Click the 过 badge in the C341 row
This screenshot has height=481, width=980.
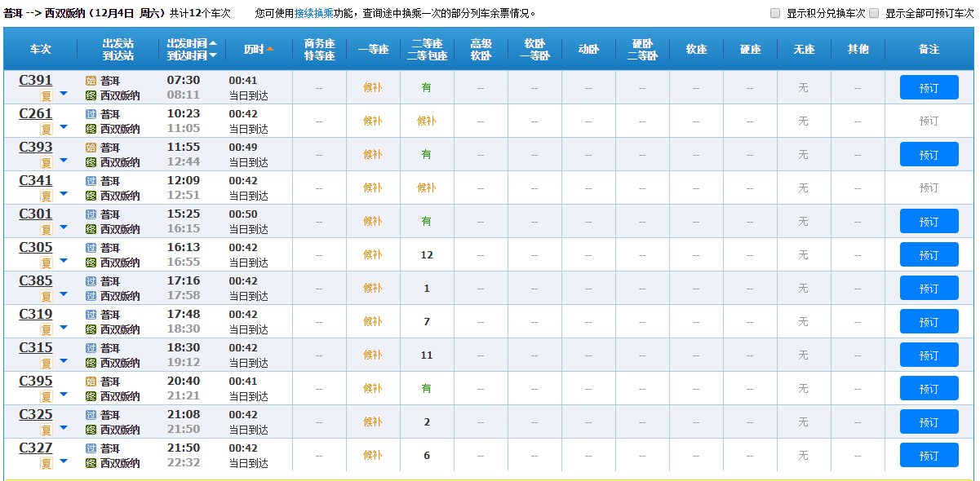(x=90, y=180)
